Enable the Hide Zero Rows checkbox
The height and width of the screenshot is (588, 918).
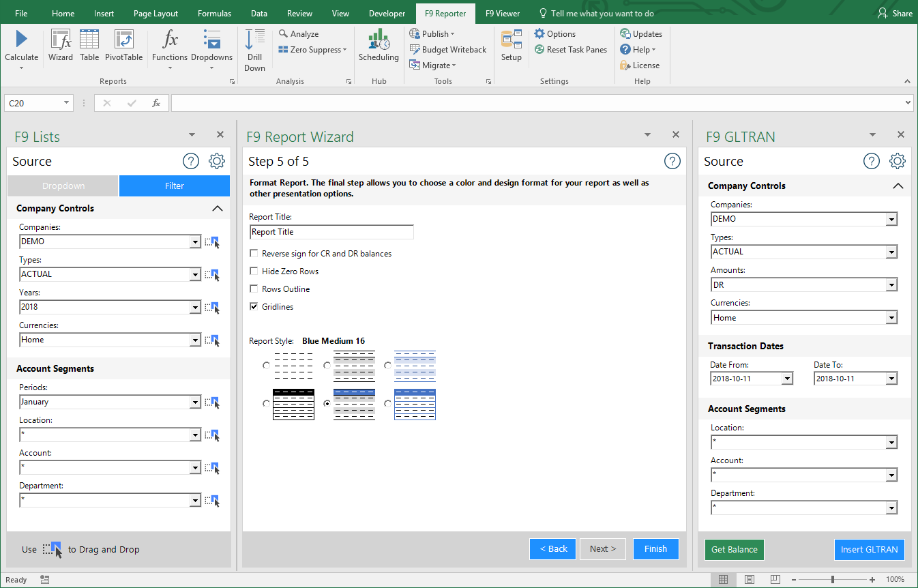point(254,271)
